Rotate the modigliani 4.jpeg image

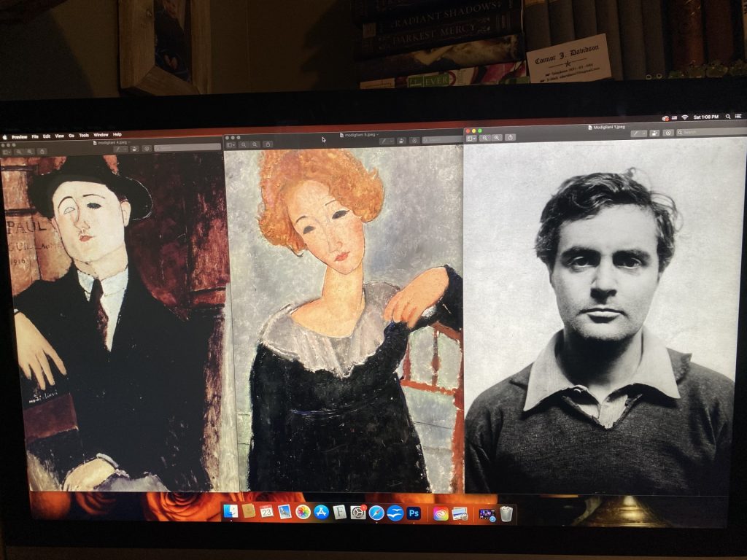point(134,149)
